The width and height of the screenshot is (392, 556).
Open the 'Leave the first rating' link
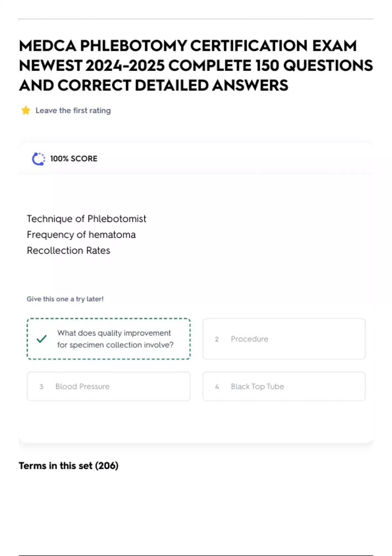point(73,111)
